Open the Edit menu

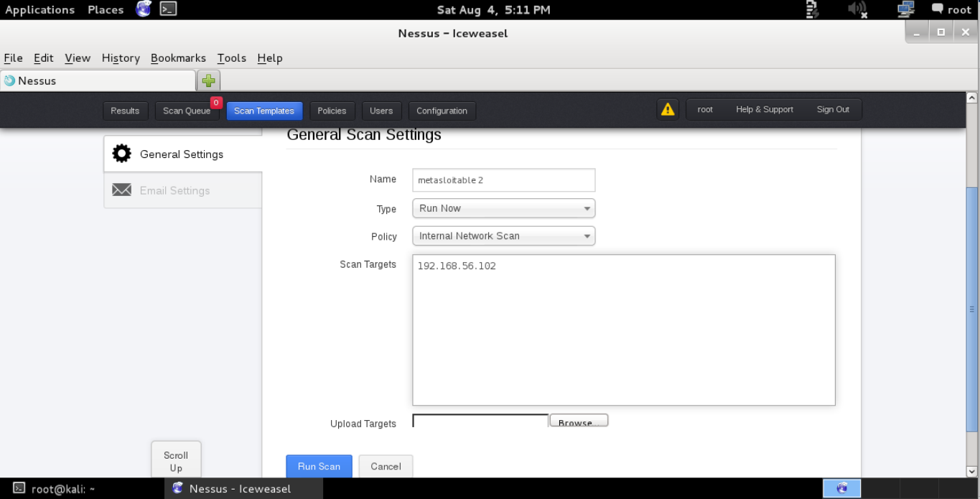coord(44,58)
